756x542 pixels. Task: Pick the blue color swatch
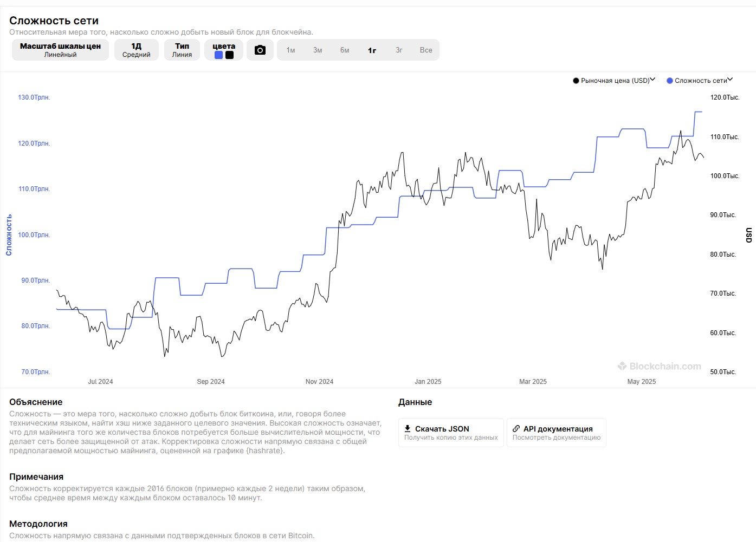[218, 55]
